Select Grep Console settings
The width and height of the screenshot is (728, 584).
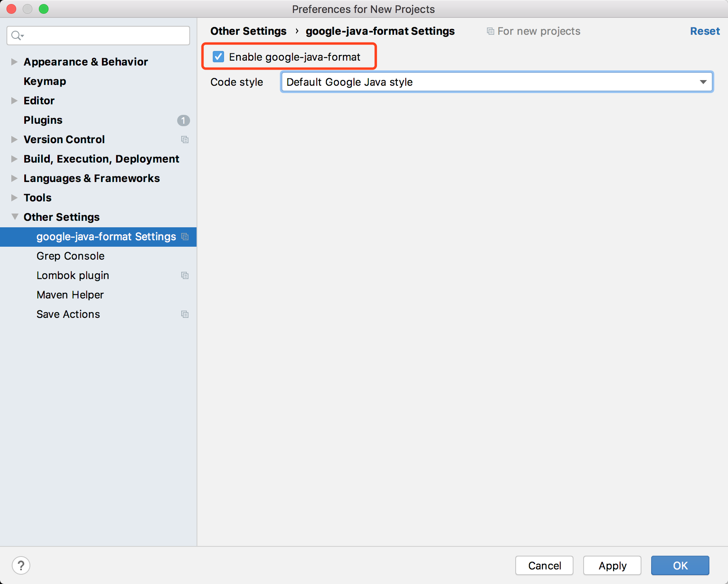(x=70, y=256)
